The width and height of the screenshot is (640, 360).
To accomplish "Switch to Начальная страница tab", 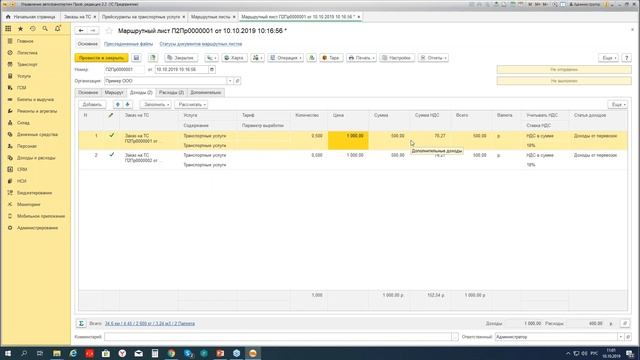I will point(31,17).
